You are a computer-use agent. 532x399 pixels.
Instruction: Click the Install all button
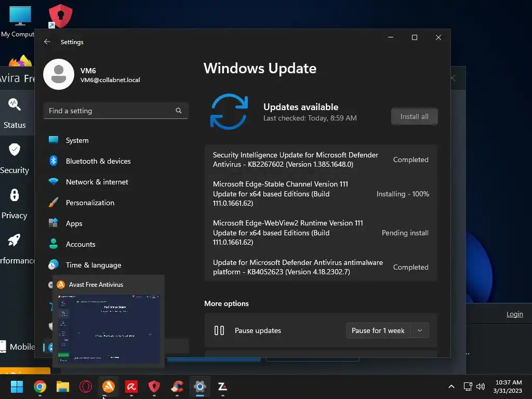click(414, 116)
